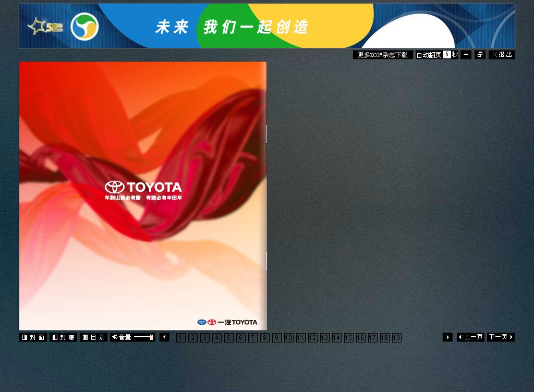Open more ZCOM magazine downloads link
The width and height of the screenshot is (534, 392).
pyautogui.click(x=383, y=55)
